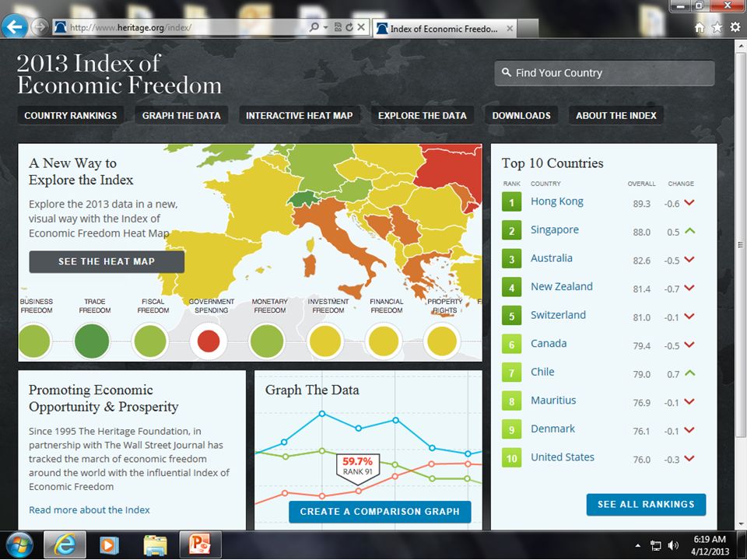This screenshot has height=560, width=747.
Task: Select the Monetary Freedom green circle
Action: coord(267,341)
